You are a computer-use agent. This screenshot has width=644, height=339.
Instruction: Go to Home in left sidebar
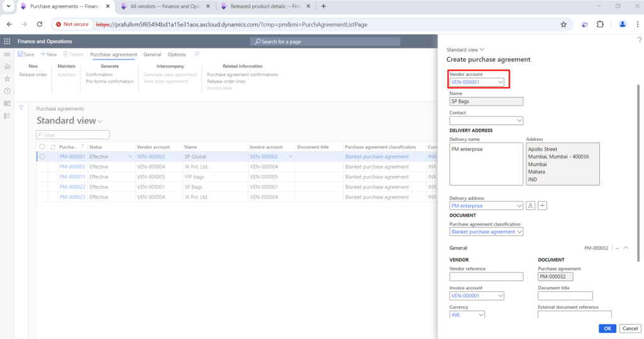tap(7, 66)
